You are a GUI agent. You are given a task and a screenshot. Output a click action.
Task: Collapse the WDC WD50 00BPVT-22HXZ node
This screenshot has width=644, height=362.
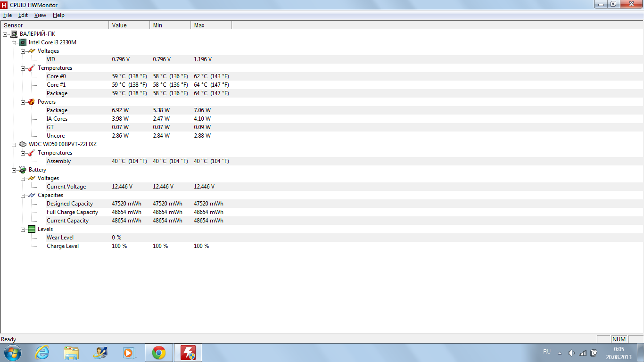[x=14, y=144]
